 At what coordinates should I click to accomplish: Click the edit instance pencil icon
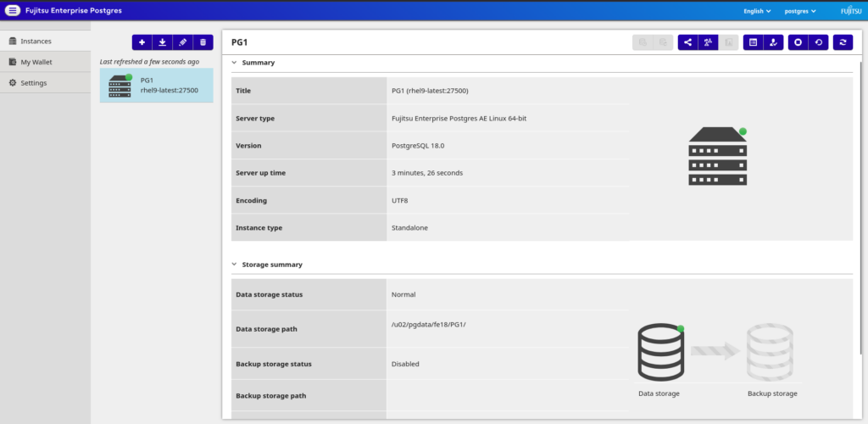pos(182,42)
